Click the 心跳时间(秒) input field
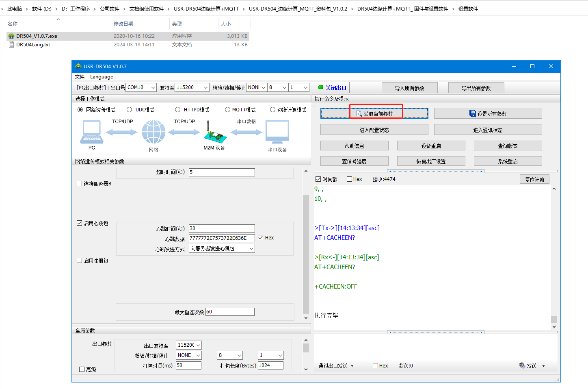This screenshot has width=588, height=389. tap(222, 228)
